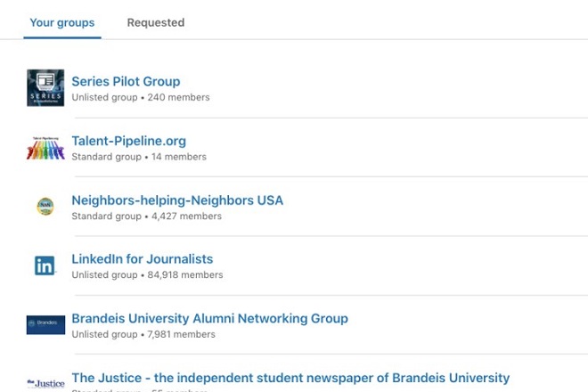Click the Standard group 14 members text
Viewport: 588px width, 392px height.
click(x=139, y=157)
